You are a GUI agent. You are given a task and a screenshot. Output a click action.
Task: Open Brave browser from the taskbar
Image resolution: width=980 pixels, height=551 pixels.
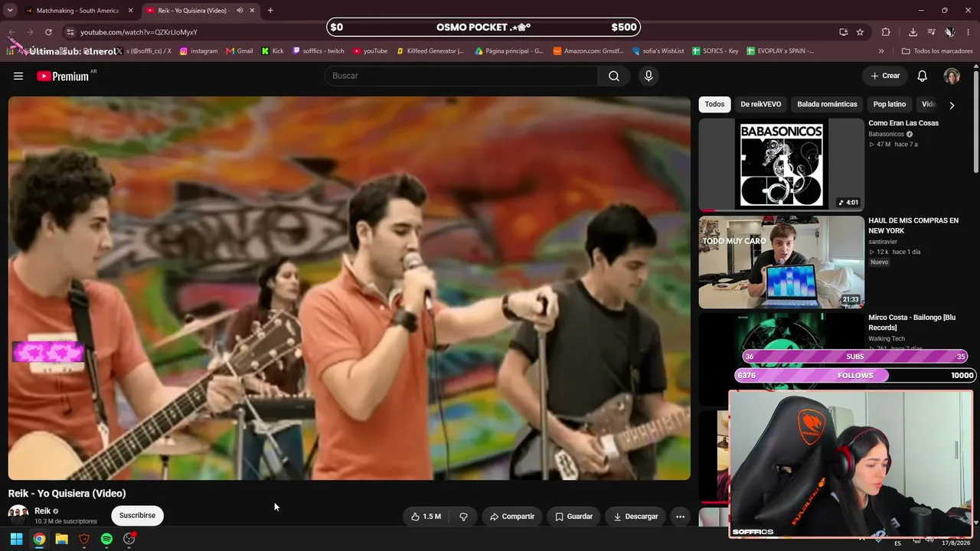click(84, 539)
